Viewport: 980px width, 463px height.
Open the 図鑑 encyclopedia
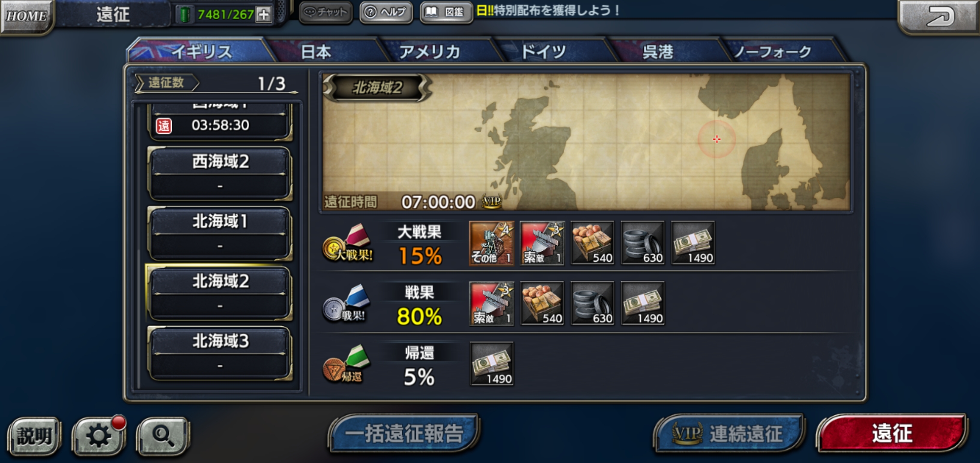click(446, 12)
